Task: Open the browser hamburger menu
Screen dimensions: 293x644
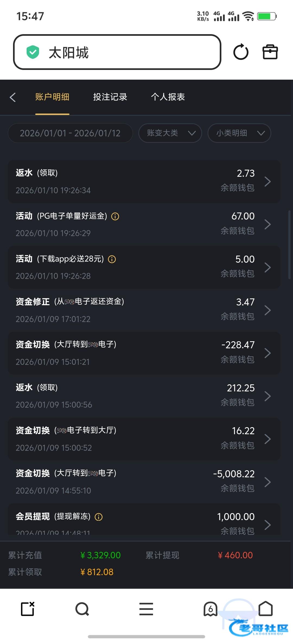Action: coord(146,609)
